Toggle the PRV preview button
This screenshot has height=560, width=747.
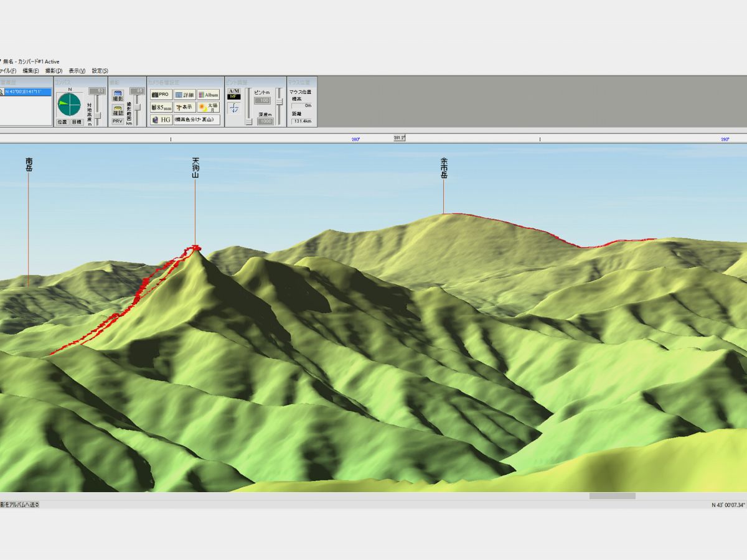coord(118,121)
